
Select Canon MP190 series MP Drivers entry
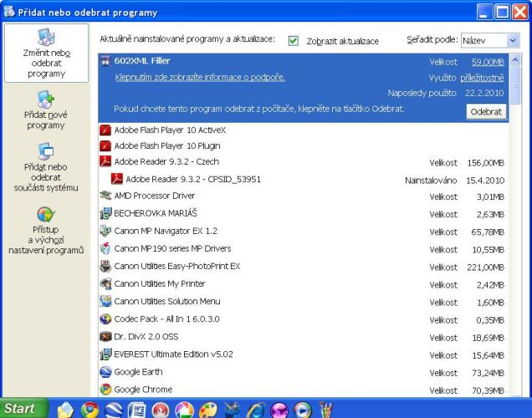(x=304, y=249)
